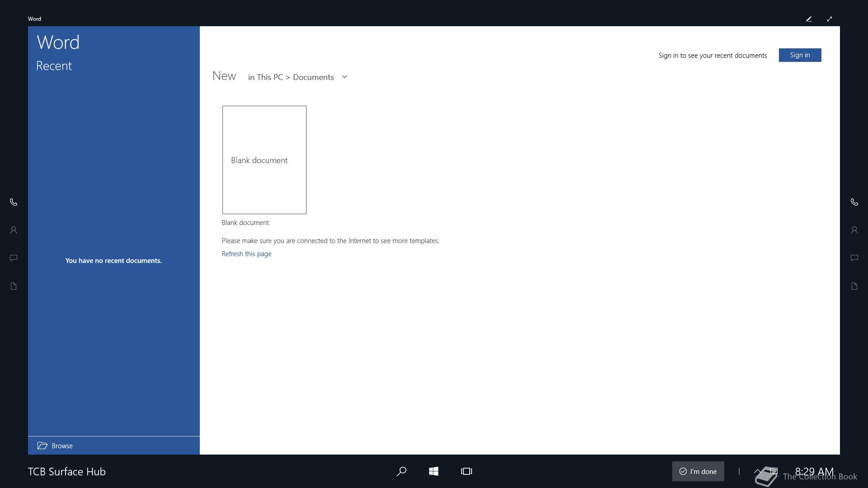The image size is (868, 488).
Task: Click 'in This PC > Documents' location text
Action: [x=291, y=77]
